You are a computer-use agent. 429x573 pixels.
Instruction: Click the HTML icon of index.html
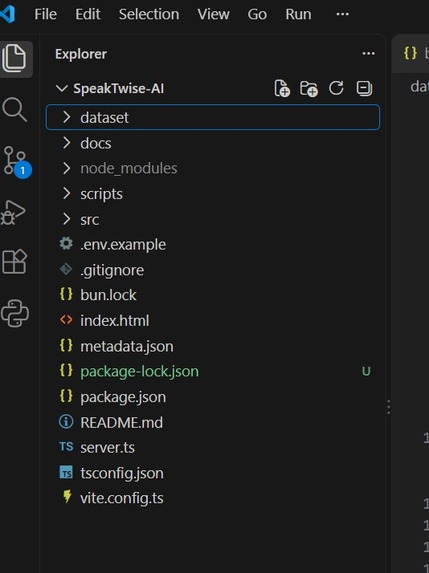66,320
